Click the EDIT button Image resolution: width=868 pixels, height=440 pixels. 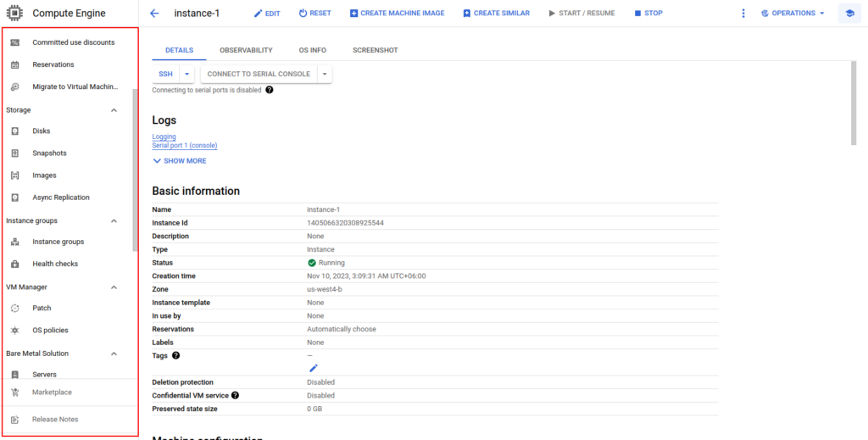(267, 14)
